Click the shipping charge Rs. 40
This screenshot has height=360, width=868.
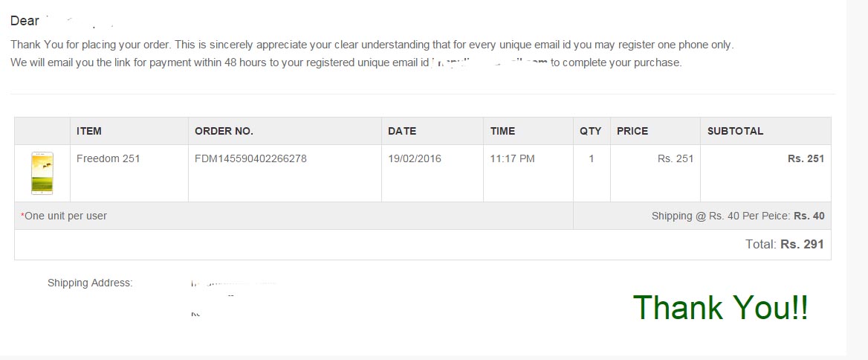(809, 216)
